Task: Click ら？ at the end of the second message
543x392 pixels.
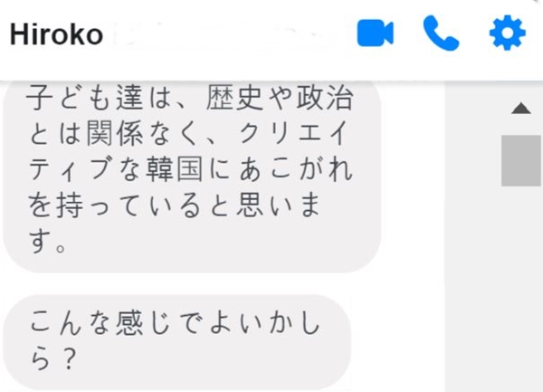Action: 53,359
